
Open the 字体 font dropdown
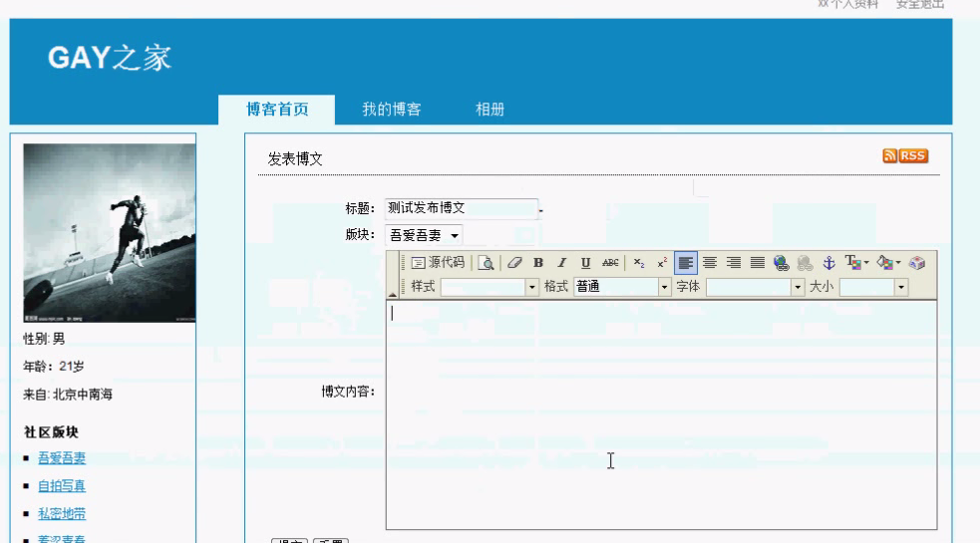755,287
